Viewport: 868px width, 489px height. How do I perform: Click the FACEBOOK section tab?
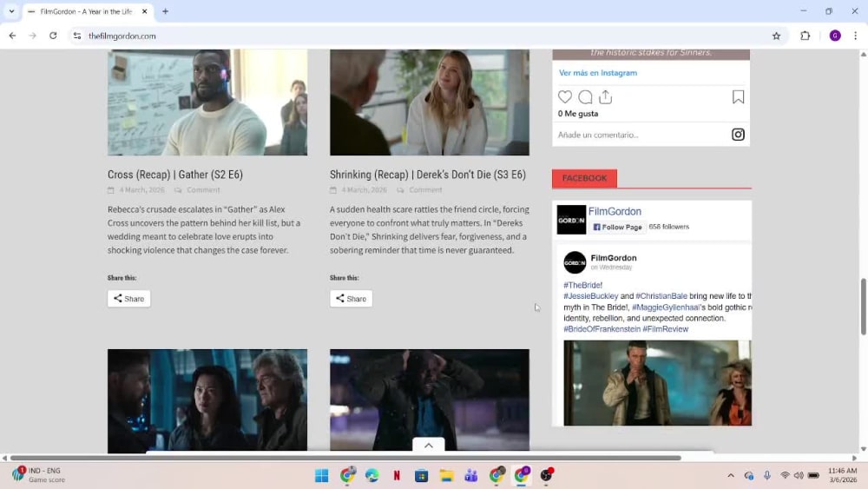pyautogui.click(x=584, y=178)
